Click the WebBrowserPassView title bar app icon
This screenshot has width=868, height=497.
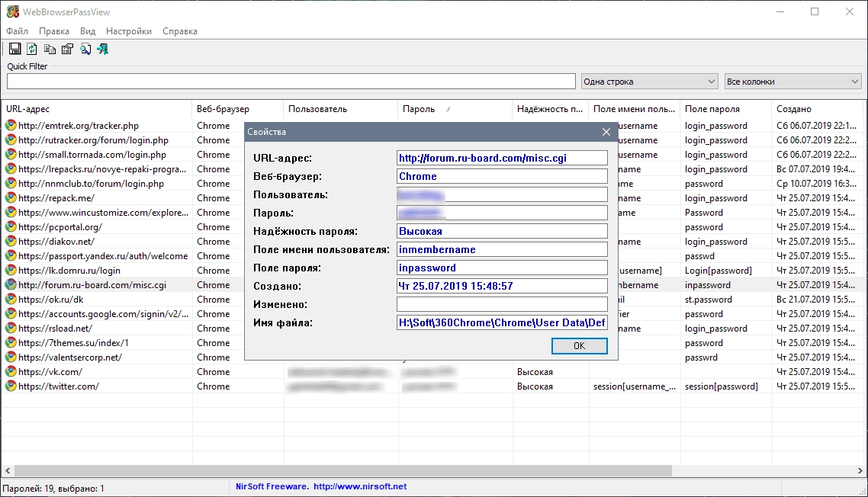(12, 11)
